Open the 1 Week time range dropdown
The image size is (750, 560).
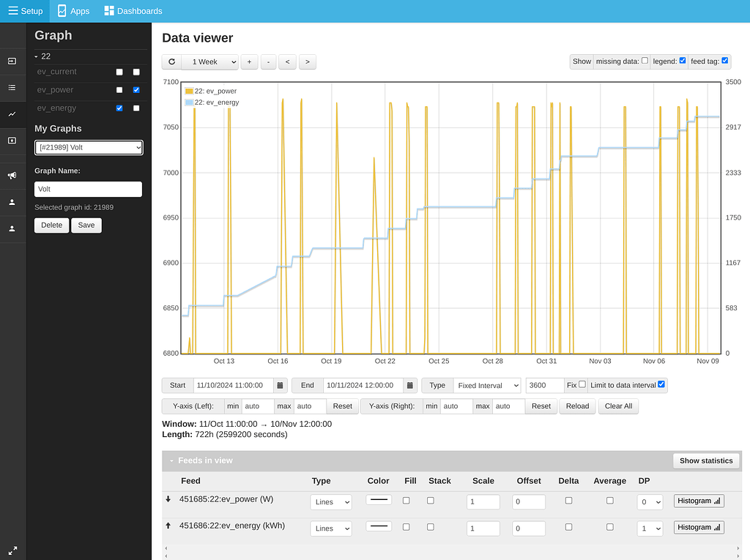pos(209,62)
